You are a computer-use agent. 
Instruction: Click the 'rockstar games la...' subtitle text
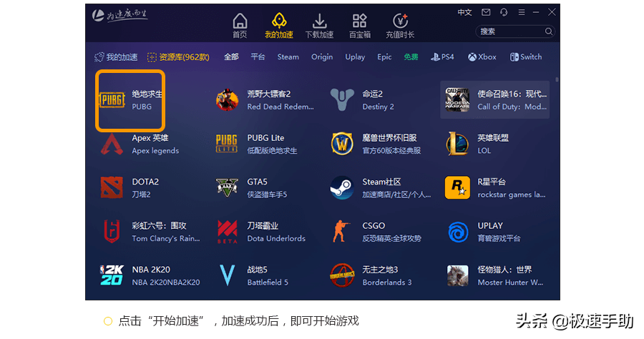coord(512,195)
